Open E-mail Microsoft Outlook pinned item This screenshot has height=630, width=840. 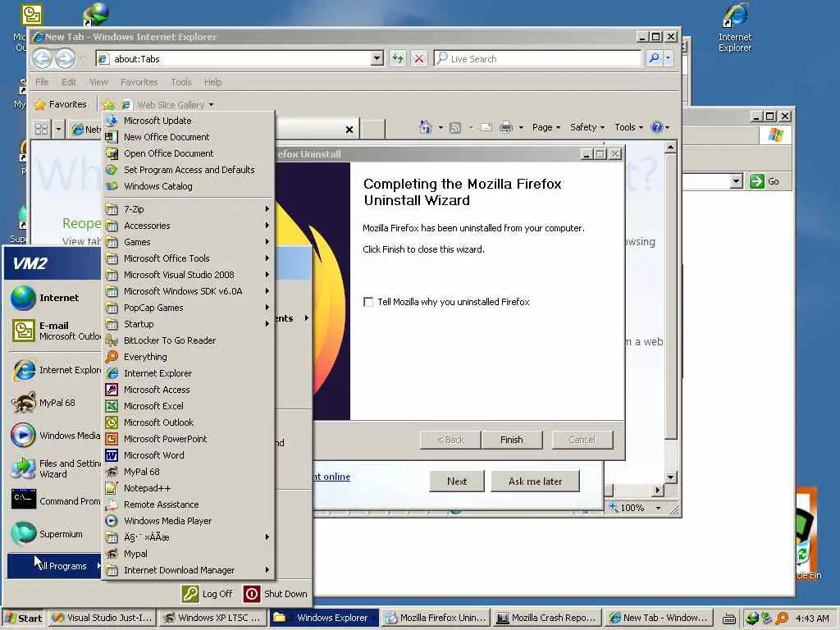click(55, 331)
